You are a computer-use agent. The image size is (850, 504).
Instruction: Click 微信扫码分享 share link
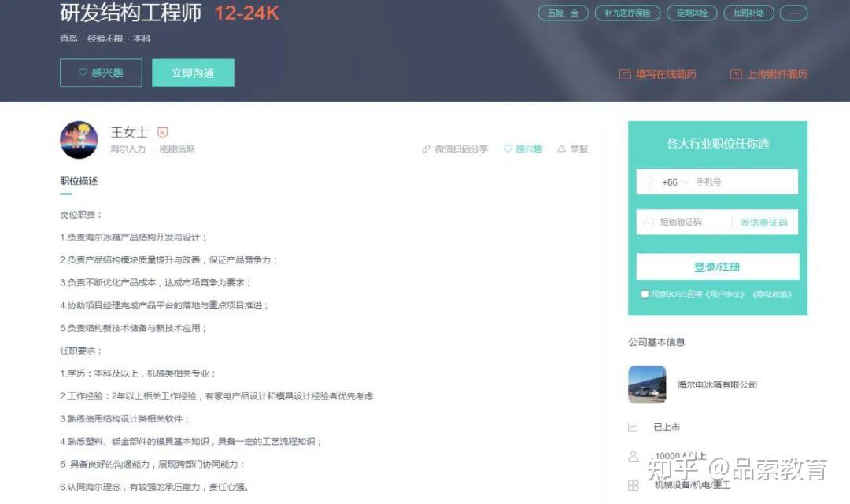pos(455,149)
